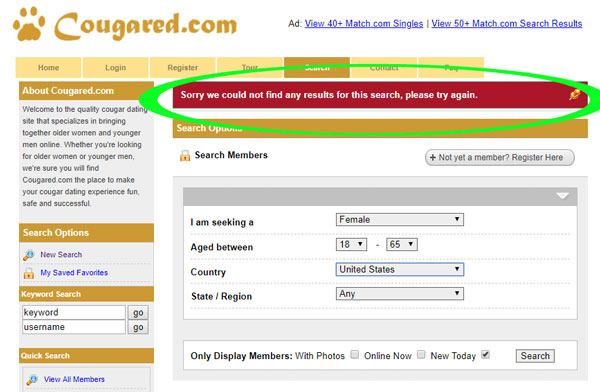Viewport: 600px width, 392px height.
Task: Open the View All Members link
Action: (74, 379)
